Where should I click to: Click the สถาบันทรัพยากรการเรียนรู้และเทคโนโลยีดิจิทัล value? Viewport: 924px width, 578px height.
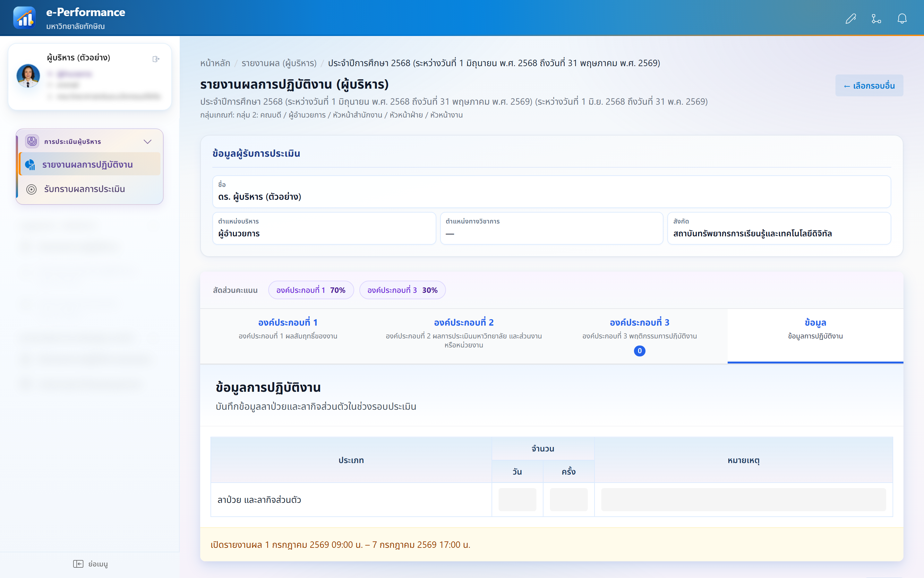752,233
